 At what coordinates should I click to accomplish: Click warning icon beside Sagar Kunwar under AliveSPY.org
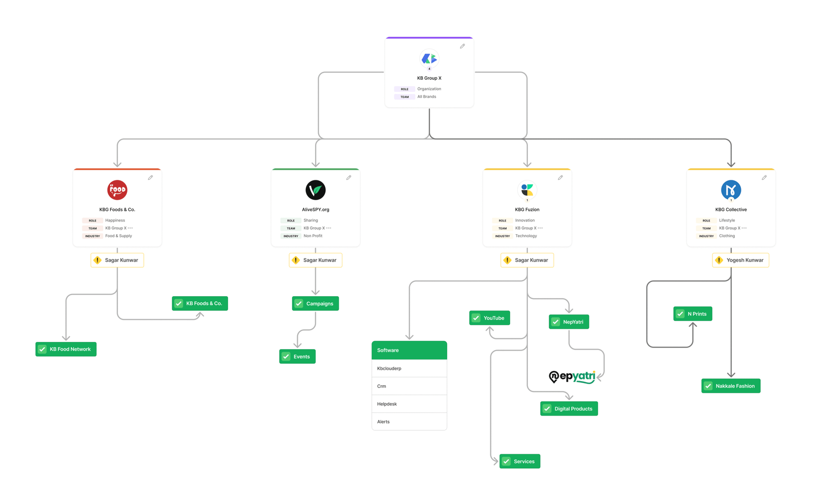296,260
